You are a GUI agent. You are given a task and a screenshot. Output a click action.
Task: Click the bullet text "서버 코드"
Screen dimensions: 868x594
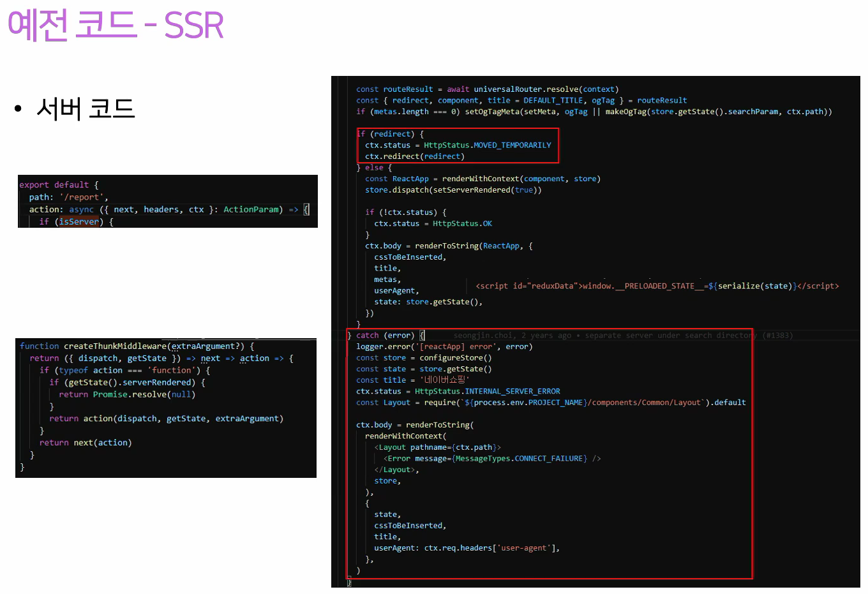tap(86, 108)
